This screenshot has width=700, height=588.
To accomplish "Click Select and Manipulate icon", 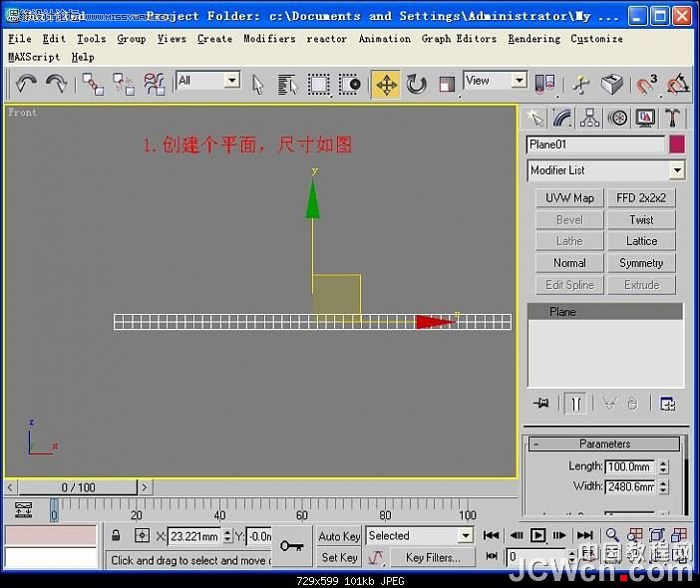I will pyautogui.click(x=580, y=84).
